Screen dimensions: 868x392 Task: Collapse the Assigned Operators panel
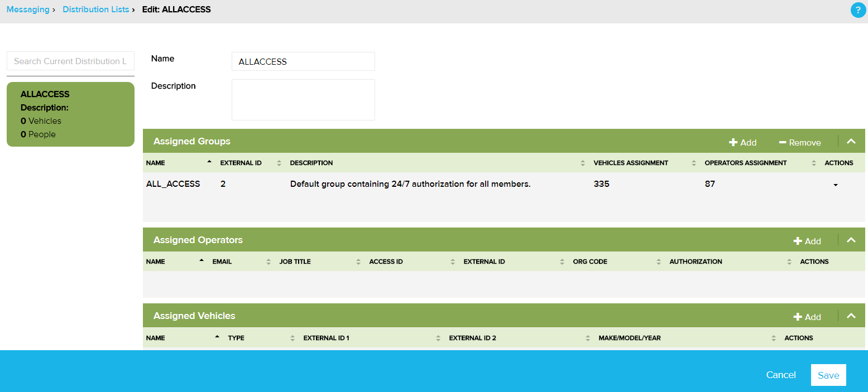pos(851,241)
